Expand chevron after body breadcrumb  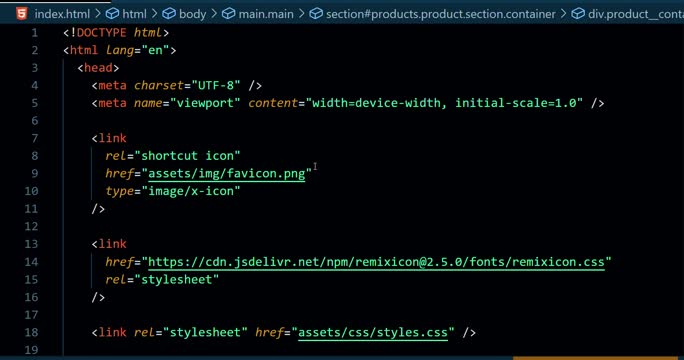click(x=214, y=14)
